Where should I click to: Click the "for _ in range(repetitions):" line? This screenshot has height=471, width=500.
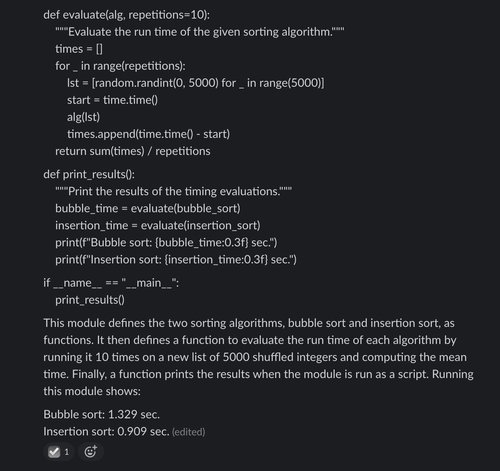[120, 66]
